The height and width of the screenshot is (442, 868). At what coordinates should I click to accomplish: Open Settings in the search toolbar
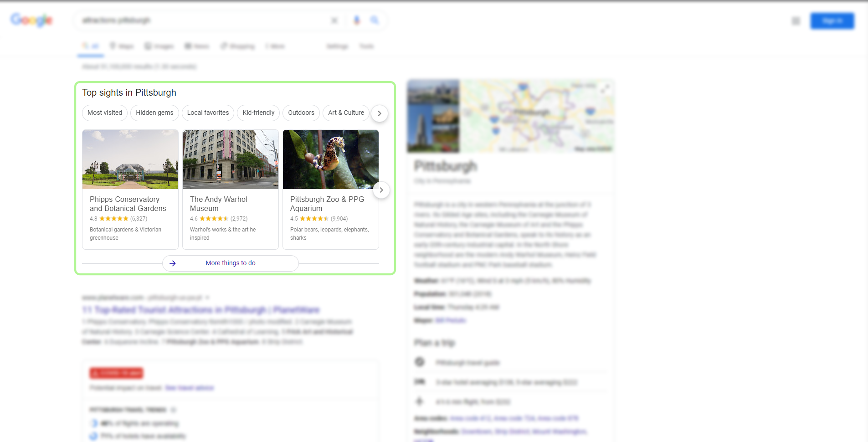pyautogui.click(x=337, y=46)
